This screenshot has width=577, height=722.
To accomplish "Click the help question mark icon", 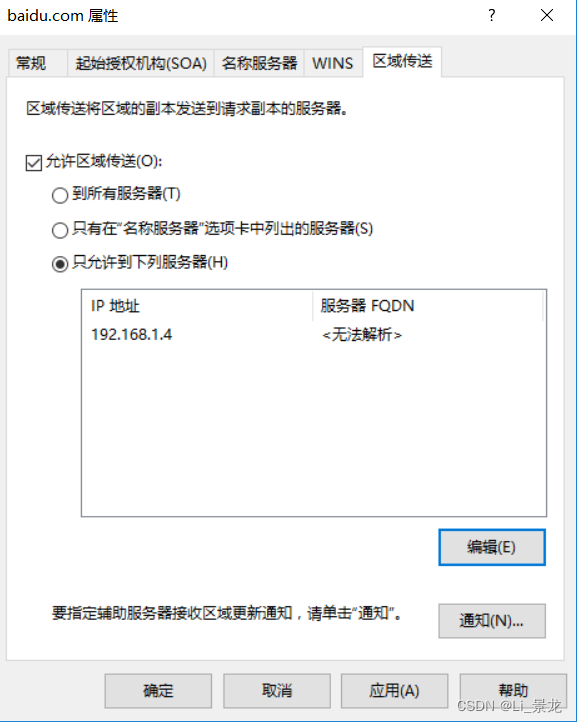I will pyautogui.click(x=492, y=16).
